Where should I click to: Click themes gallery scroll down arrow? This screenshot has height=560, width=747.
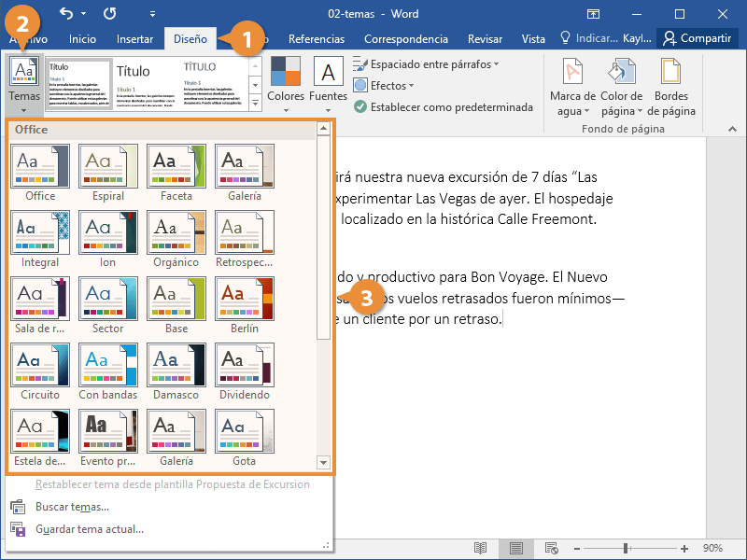(x=323, y=462)
